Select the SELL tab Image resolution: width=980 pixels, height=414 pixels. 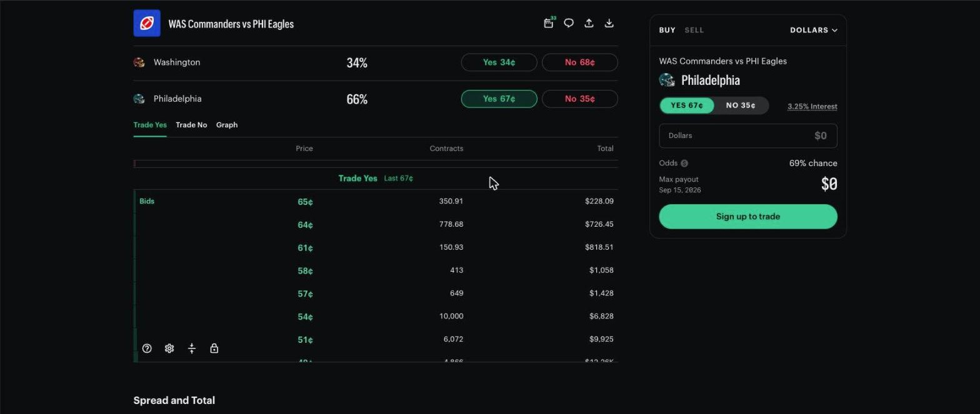[694, 30]
